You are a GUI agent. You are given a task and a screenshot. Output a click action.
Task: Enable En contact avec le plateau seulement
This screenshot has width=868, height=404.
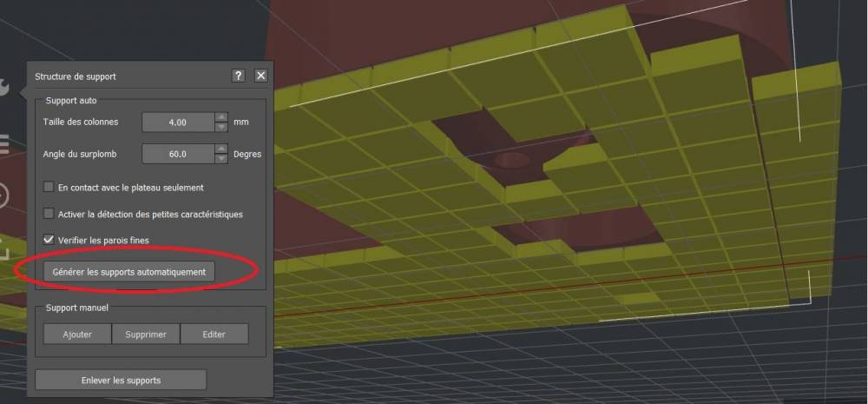point(49,187)
